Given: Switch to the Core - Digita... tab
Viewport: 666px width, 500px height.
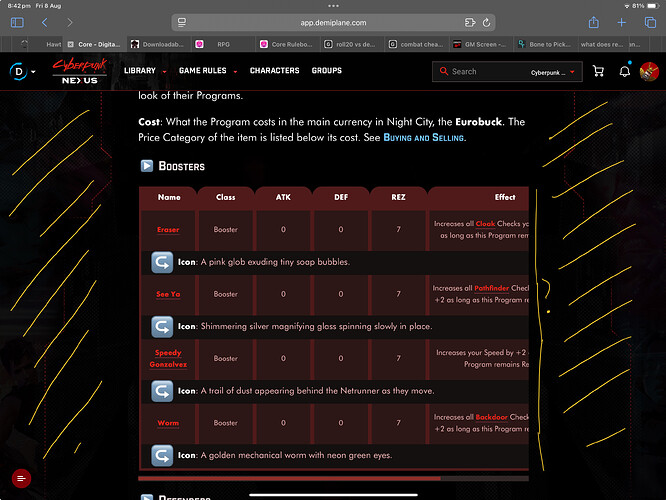Looking at the screenshot, I should pos(94,44).
